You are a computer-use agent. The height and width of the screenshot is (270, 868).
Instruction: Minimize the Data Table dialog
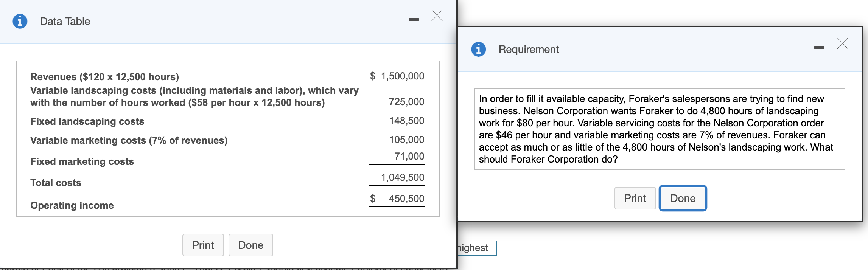point(414,19)
